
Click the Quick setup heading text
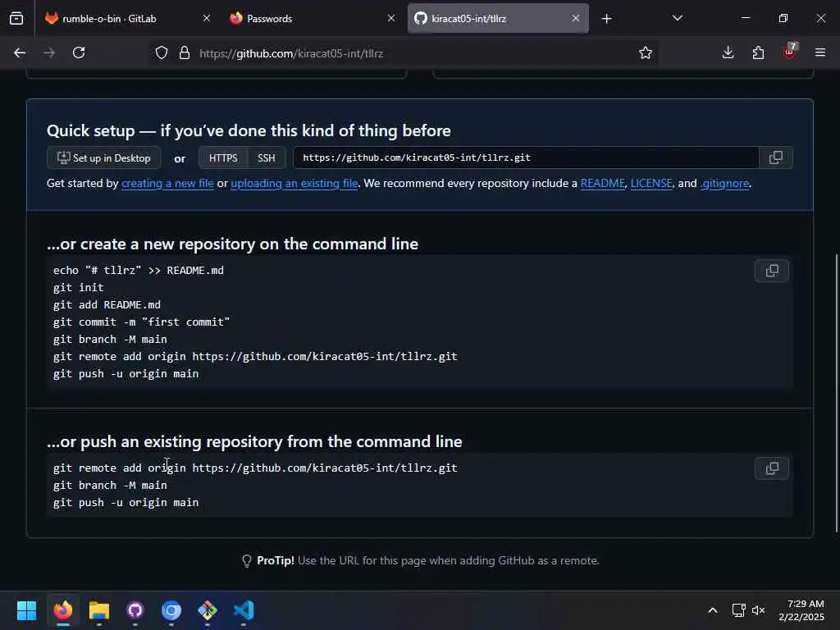[x=249, y=130]
